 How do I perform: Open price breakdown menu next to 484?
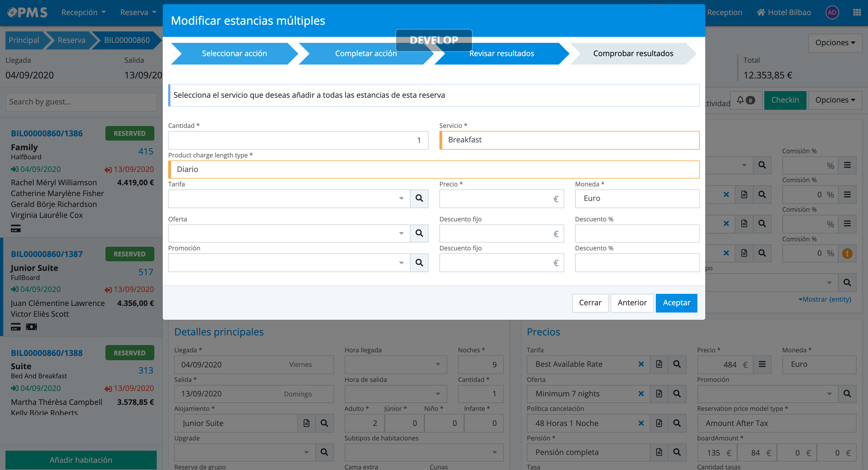point(762,364)
